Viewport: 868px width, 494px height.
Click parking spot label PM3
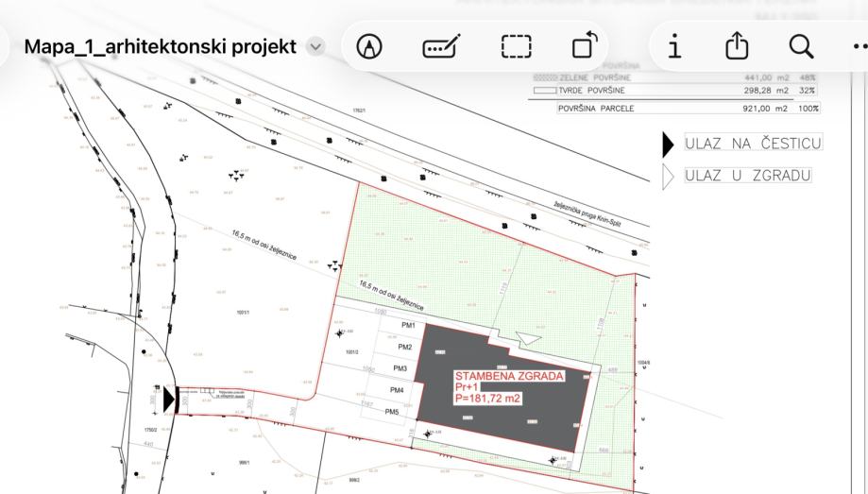point(400,368)
